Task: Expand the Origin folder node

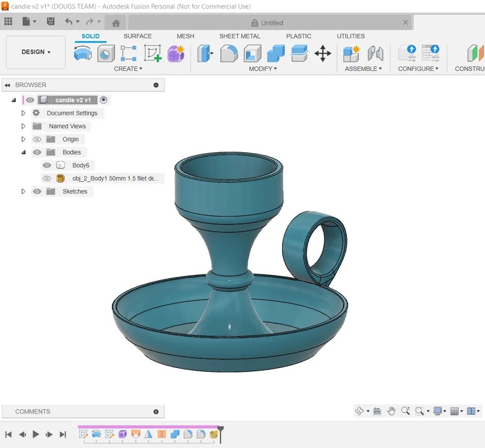Action: [x=23, y=139]
